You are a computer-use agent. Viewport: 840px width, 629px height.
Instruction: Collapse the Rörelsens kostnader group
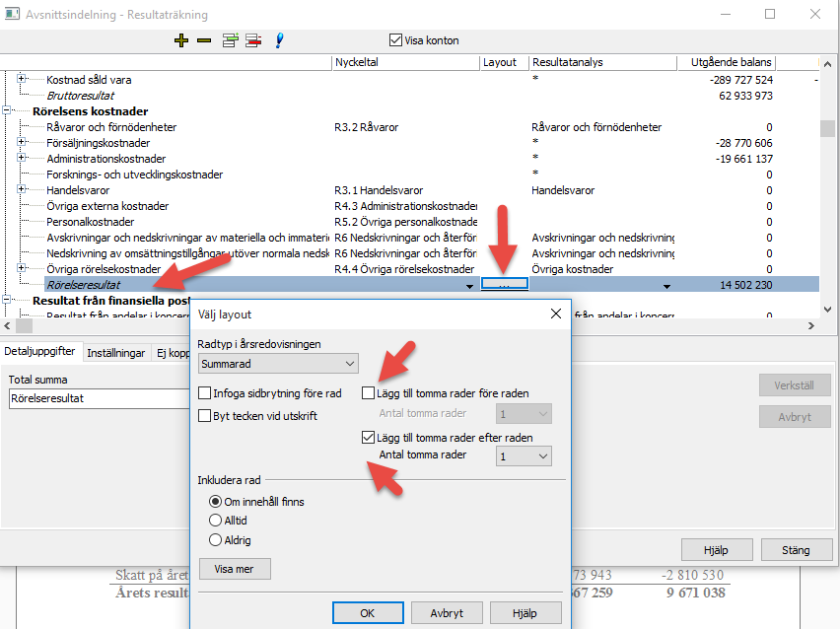pos(7,110)
